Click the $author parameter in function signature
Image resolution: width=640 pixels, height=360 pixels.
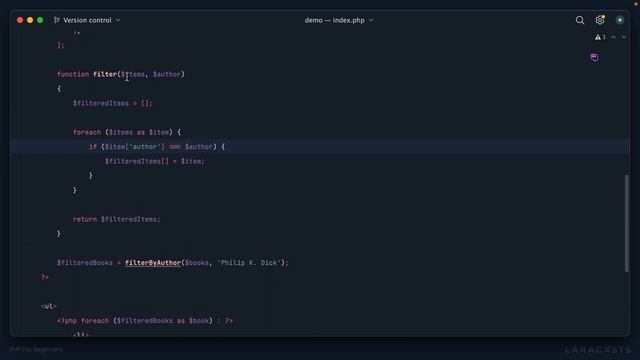pos(167,74)
